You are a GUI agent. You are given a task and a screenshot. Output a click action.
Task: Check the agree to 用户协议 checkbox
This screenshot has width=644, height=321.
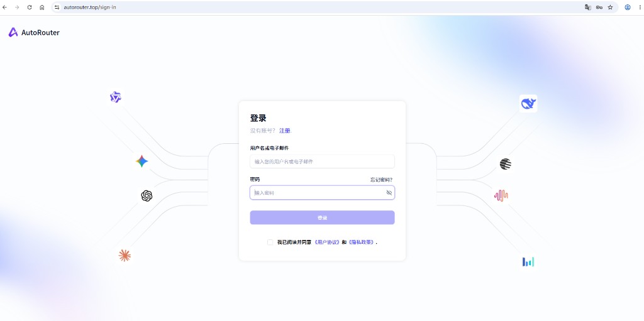click(270, 242)
